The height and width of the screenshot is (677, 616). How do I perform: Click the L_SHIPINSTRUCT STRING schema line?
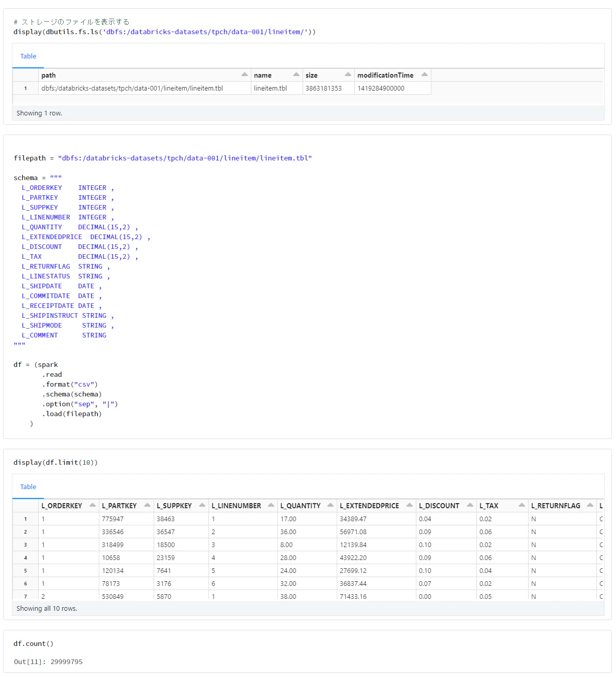[x=68, y=316]
